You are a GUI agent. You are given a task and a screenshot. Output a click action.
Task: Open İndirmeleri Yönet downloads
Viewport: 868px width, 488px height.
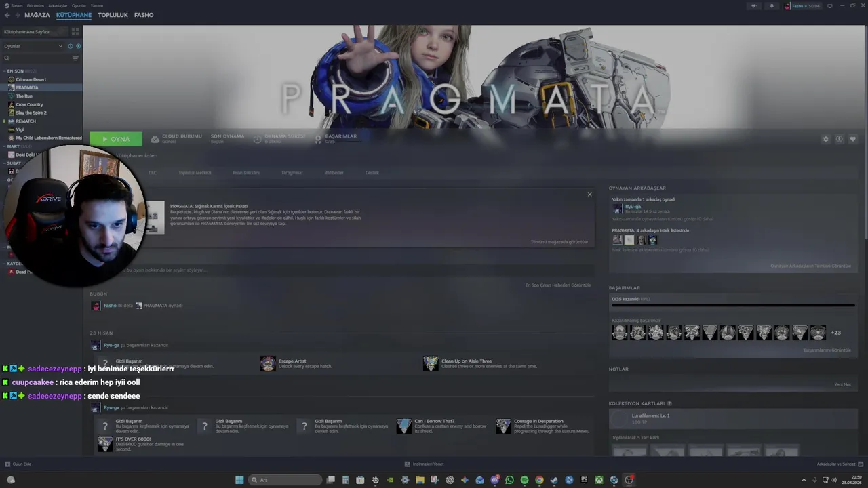pyautogui.click(x=424, y=464)
